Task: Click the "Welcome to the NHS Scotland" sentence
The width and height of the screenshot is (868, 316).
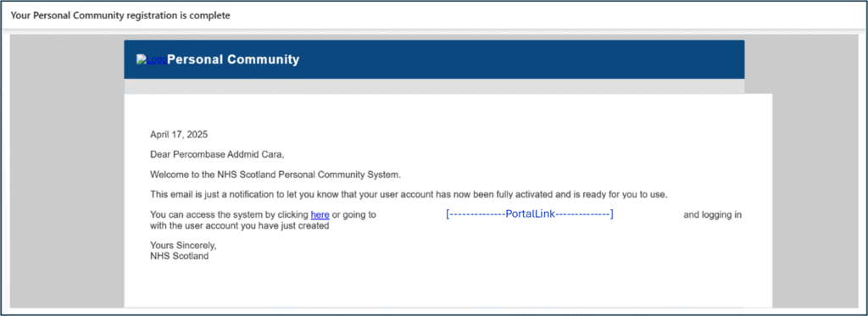Action: pos(275,175)
